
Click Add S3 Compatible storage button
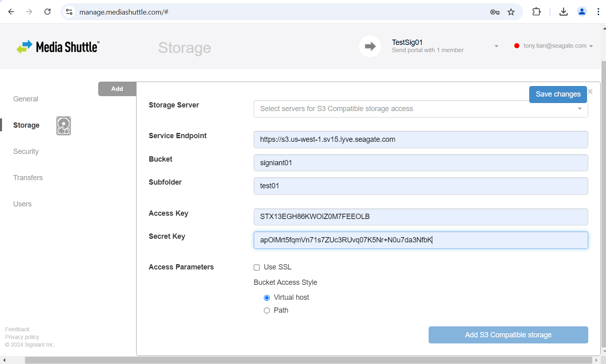click(x=508, y=335)
